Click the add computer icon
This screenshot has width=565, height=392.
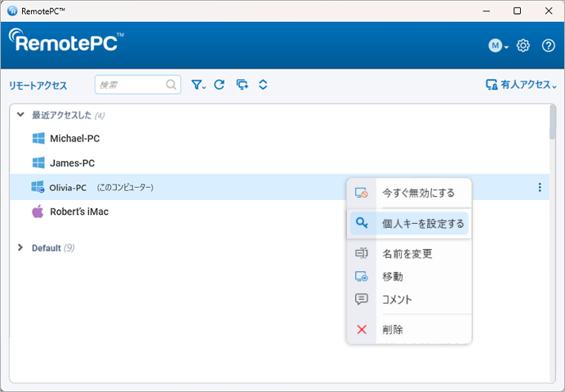[242, 85]
